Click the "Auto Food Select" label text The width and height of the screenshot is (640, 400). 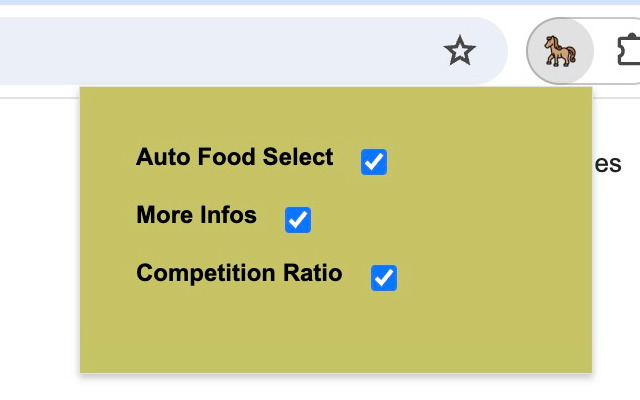(x=235, y=157)
